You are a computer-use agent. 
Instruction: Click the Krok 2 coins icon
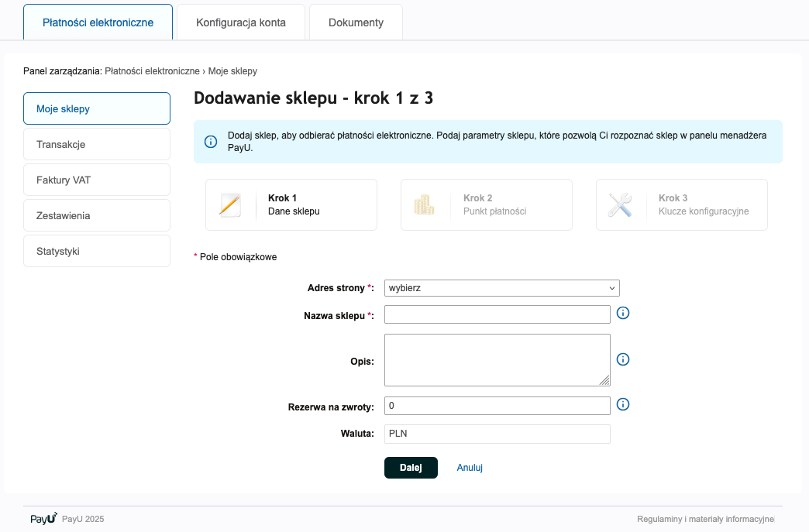(x=425, y=204)
